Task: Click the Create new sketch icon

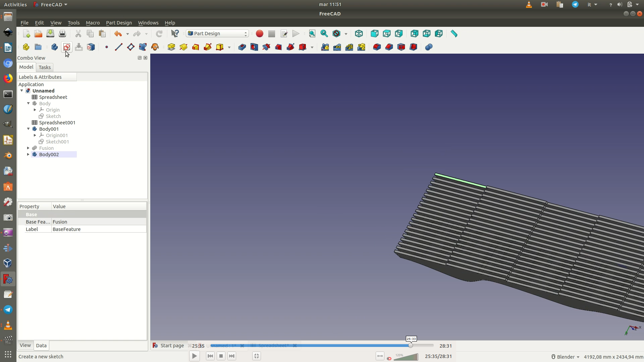Action: pos(67,47)
